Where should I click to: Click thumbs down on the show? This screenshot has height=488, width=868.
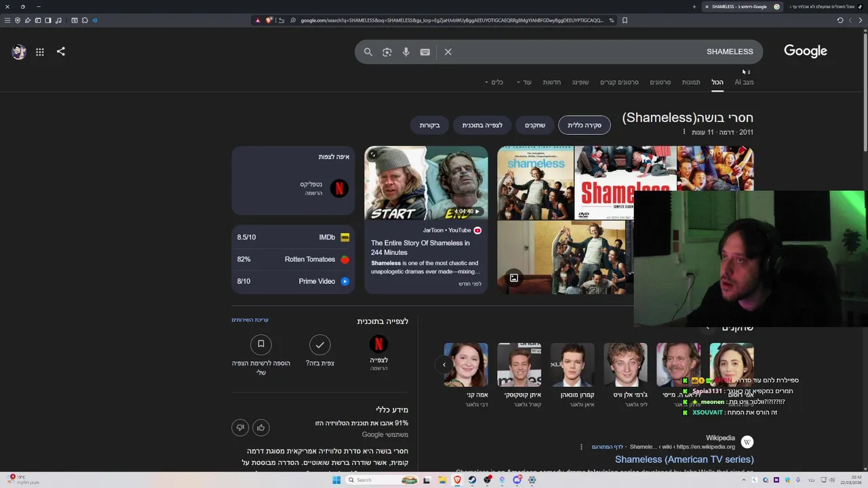point(240,427)
